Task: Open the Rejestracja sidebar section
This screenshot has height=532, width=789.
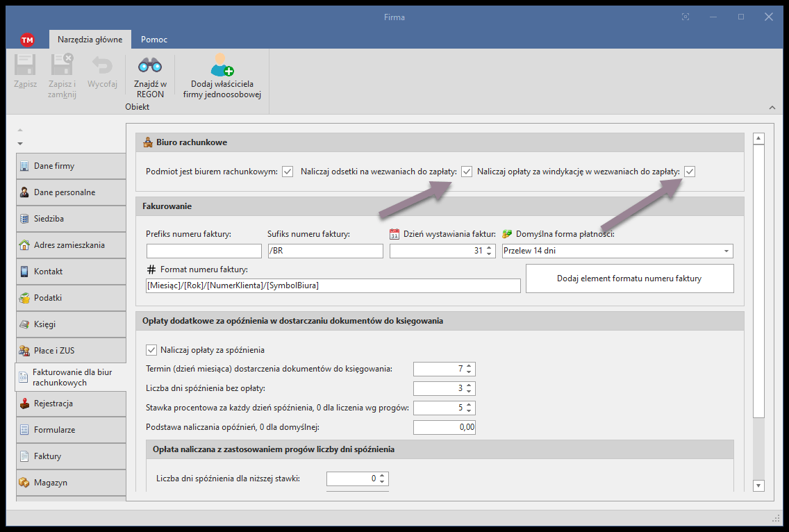Action: [x=71, y=404]
